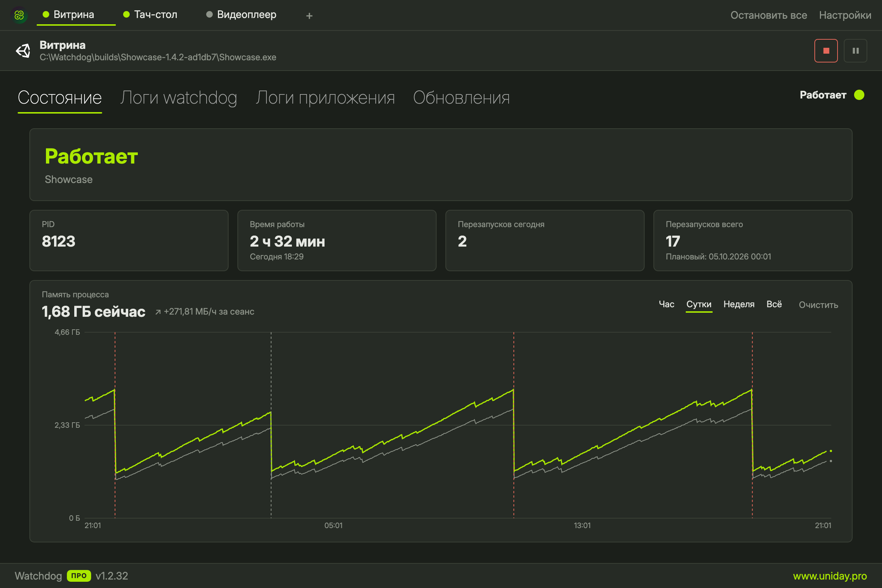Set memory chart range to Сутки

699,304
